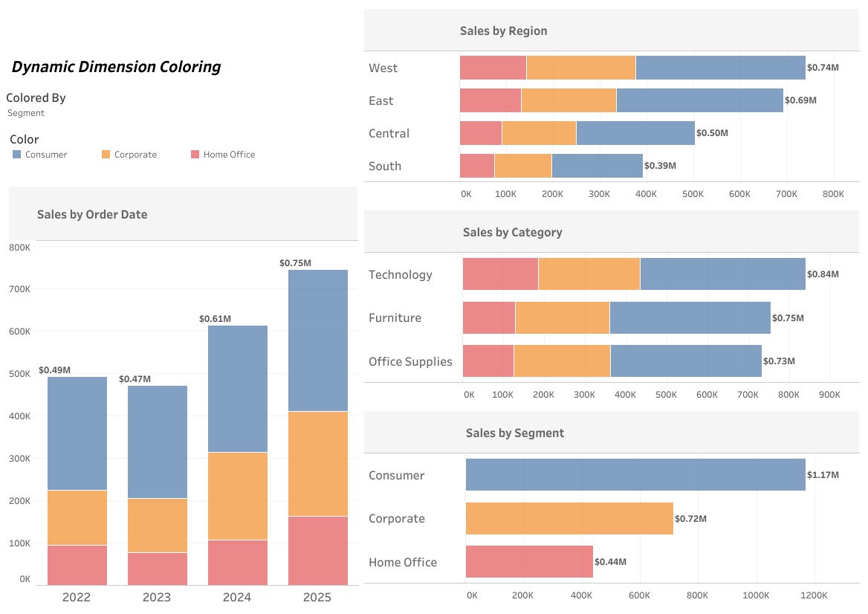Click the Corporate orange legend swatch
The height and width of the screenshot is (614, 868).
(x=106, y=155)
